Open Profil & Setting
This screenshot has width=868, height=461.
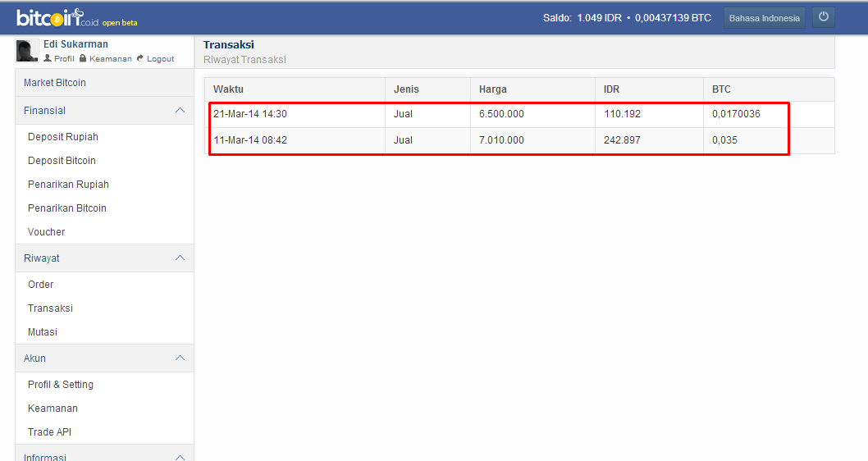pyautogui.click(x=61, y=385)
